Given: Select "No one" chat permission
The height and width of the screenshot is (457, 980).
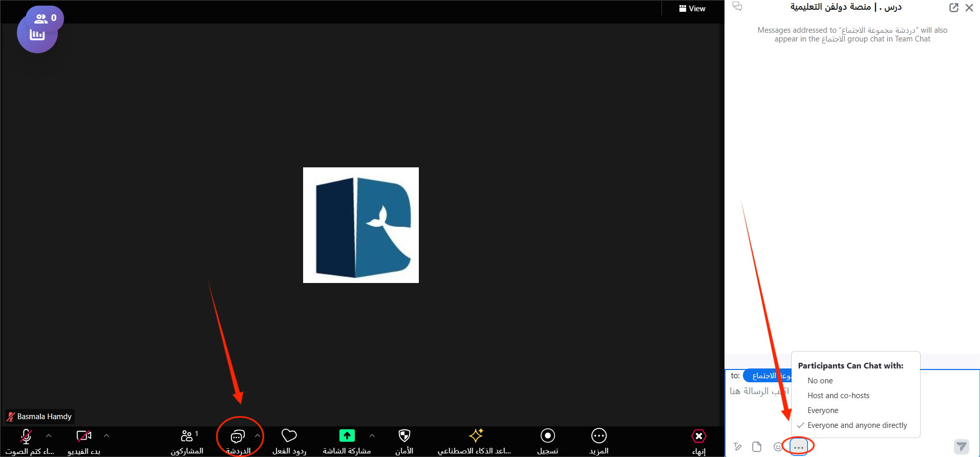Looking at the screenshot, I should (820, 381).
